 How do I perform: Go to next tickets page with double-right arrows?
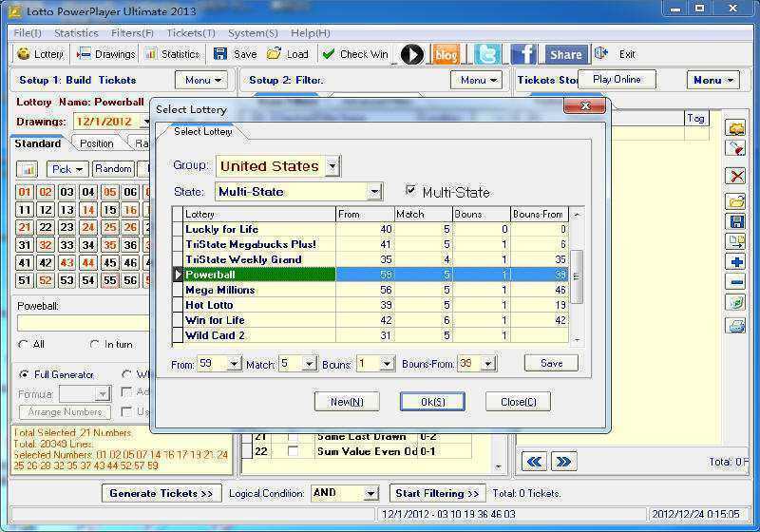click(563, 462)
